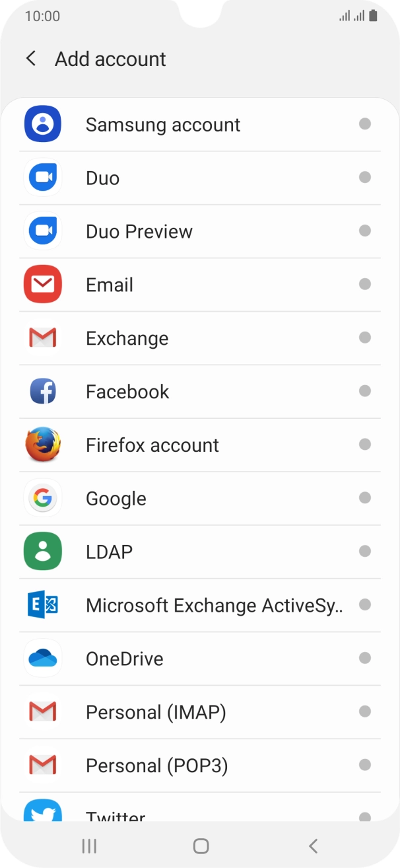Viewport: 400px width, 868px height.
Task: Open recent apps from navigation bar
Action: coord(89,846)
